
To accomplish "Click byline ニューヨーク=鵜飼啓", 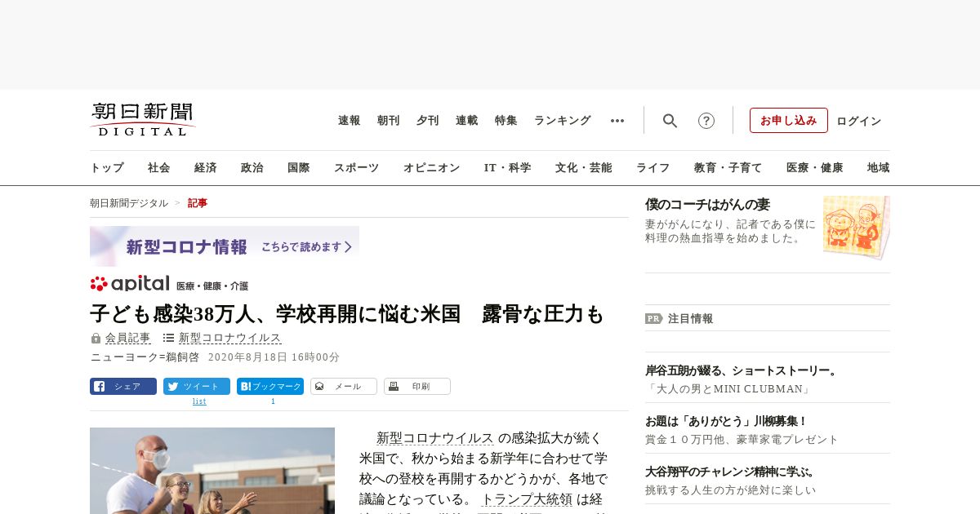I will pyautogui.click(x=145, y=357).
